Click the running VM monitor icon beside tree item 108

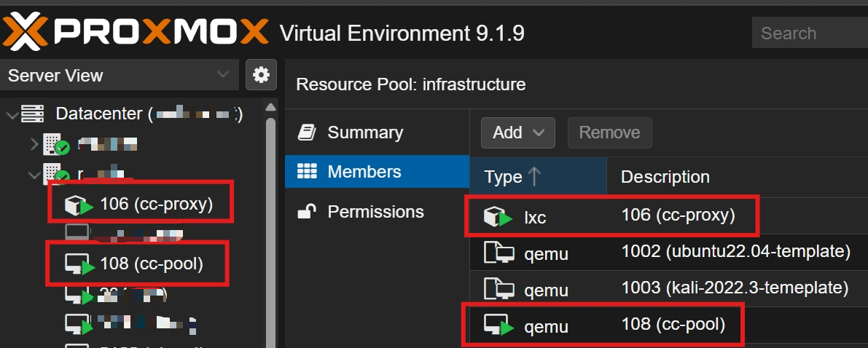pos(79,264)
